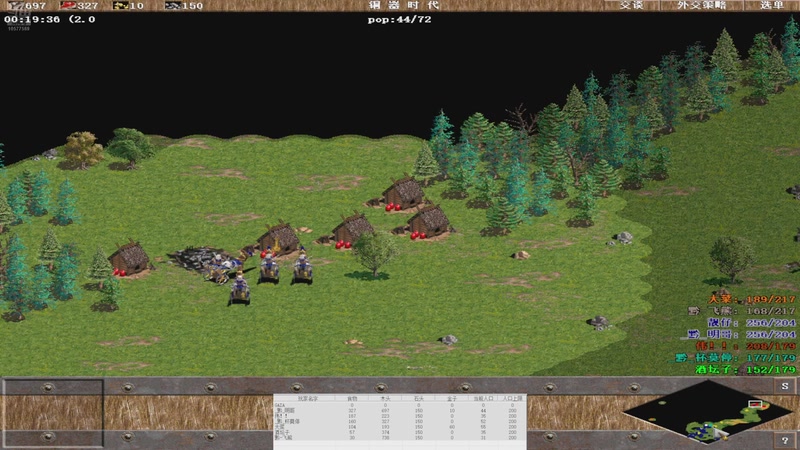This screenshot has width=800, height=450.
Task: Click the lone green tree near houses
Action: (x=374, y=254)
